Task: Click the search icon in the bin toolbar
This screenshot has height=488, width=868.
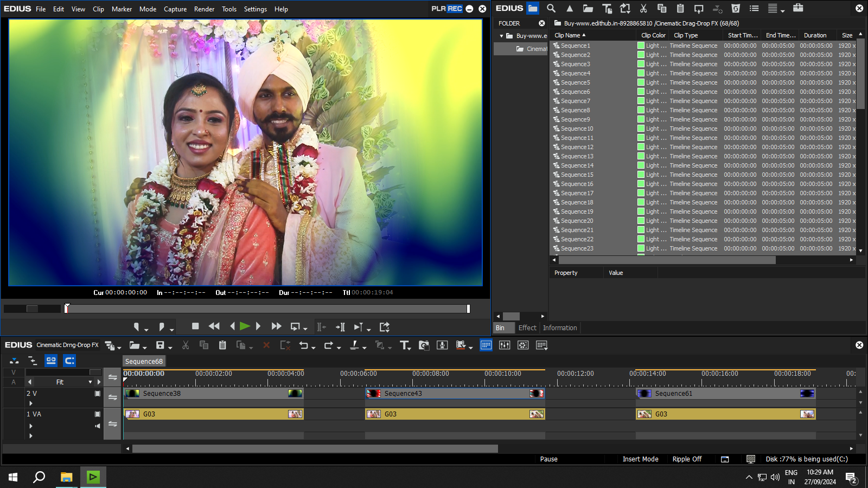Action: click(551, 8)
